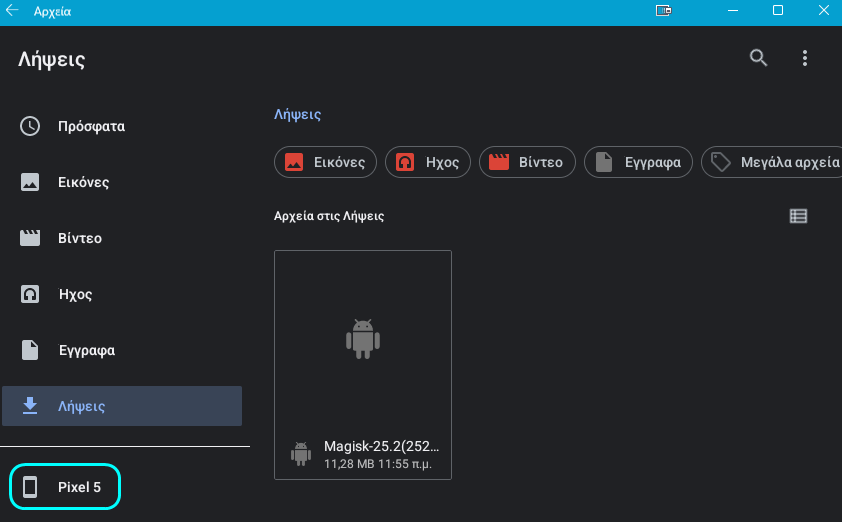Screen dimensions: 842x522
Task: Click the back arrow in title bar
Action: [x=12, y=10]
